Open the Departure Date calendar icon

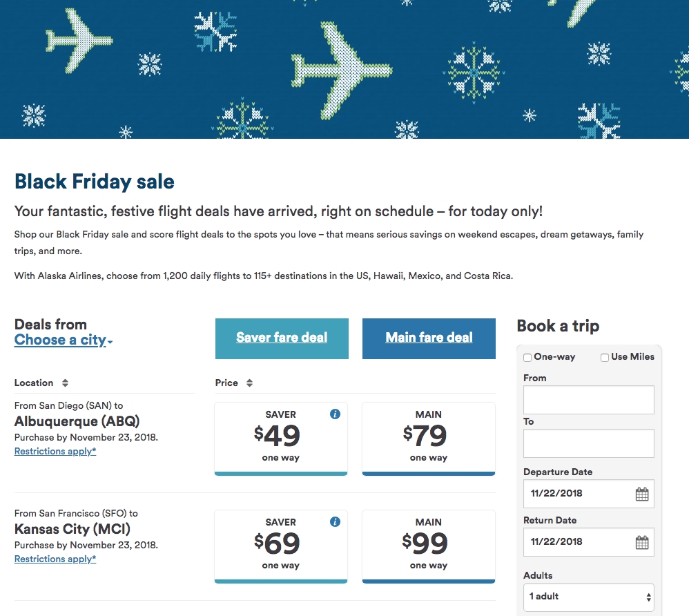[x=642, y=494]
